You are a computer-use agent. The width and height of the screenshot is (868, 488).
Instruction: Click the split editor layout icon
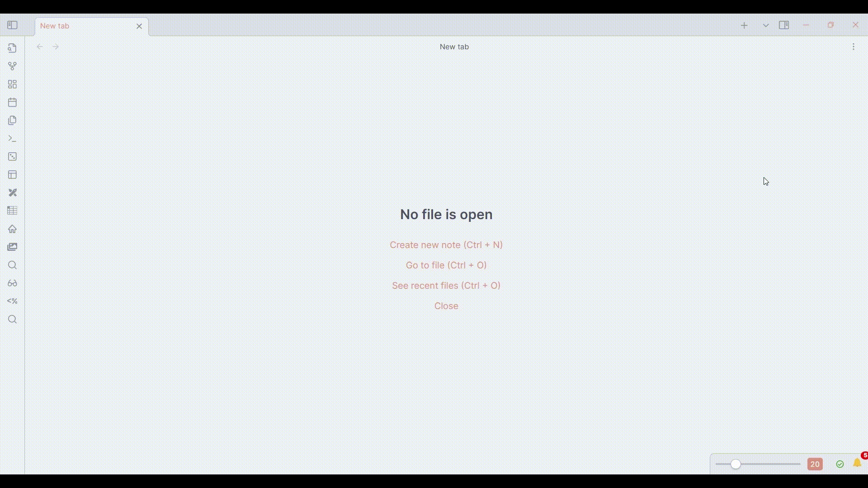tap(783, 25)
